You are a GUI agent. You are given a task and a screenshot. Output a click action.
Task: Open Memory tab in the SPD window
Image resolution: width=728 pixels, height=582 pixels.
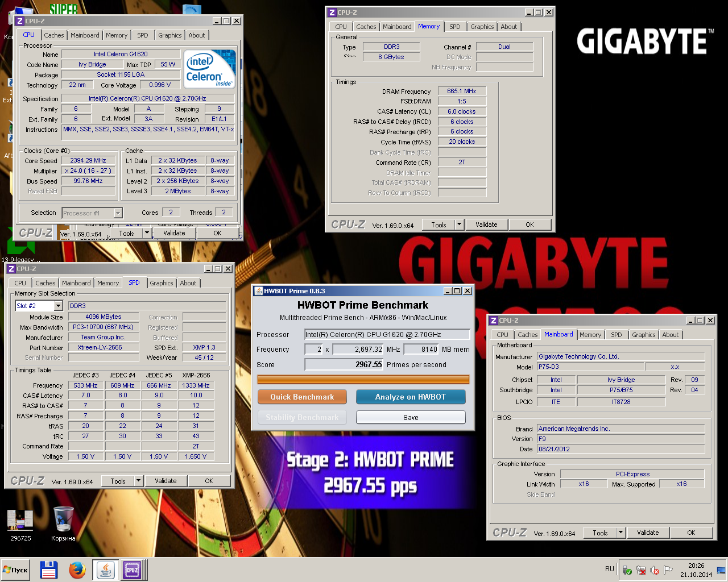pyautogui.click(x=108, y=283)
